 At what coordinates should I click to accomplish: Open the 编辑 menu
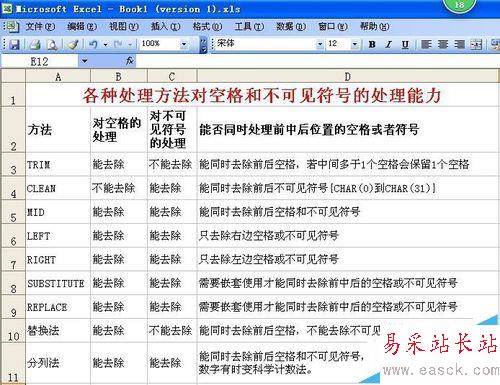82,26
